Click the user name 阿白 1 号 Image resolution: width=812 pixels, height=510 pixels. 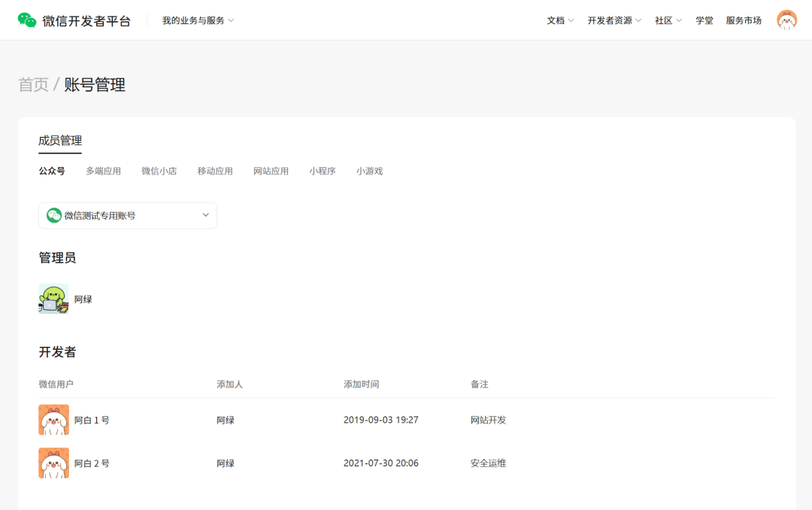click(92, 420)
